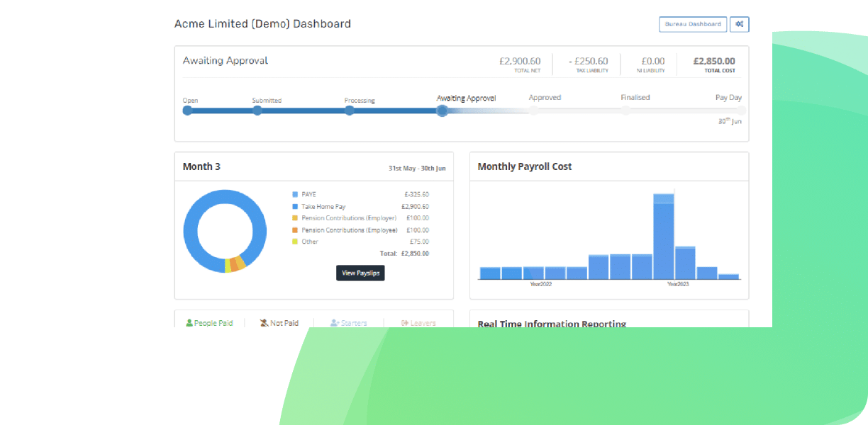This screenshot has height=425, width=868.
Task: Select the Finalised stage marker
Action: [x=625, y=110]
